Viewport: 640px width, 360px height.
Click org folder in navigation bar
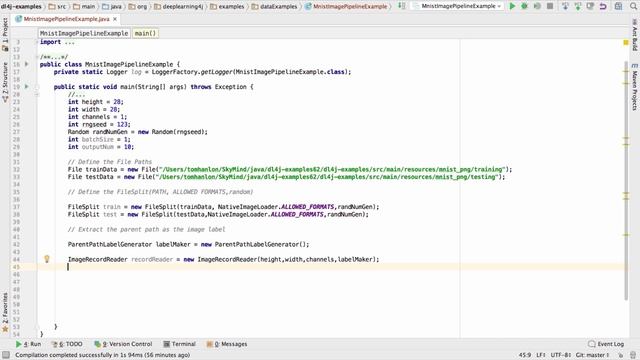[138, 6]
